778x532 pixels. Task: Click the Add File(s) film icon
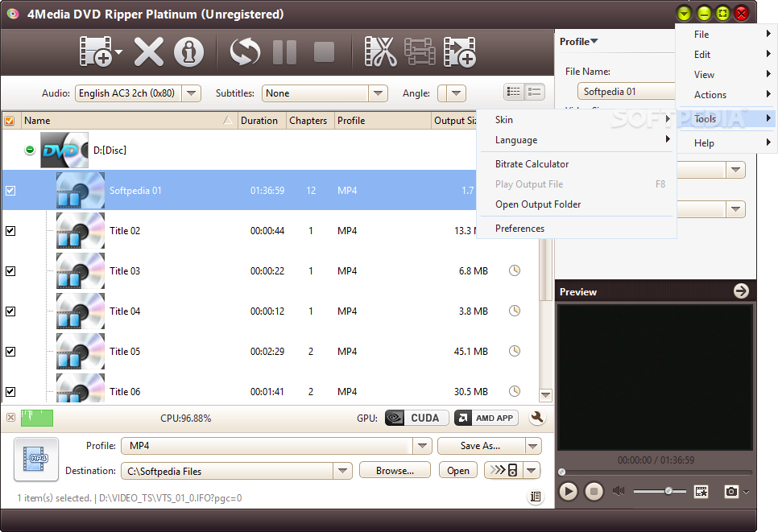tap(96, 51)
